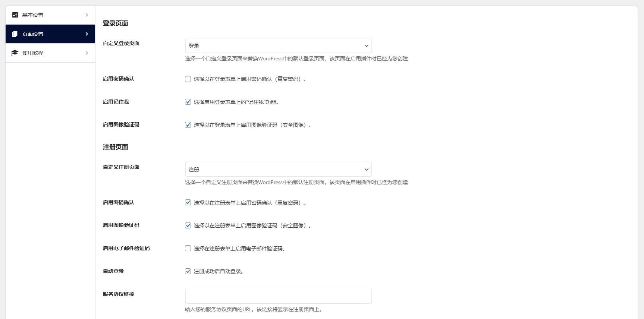Disable image captcha on login form
The width and height of the screenshot is (644, 319).
coord(188,125)
